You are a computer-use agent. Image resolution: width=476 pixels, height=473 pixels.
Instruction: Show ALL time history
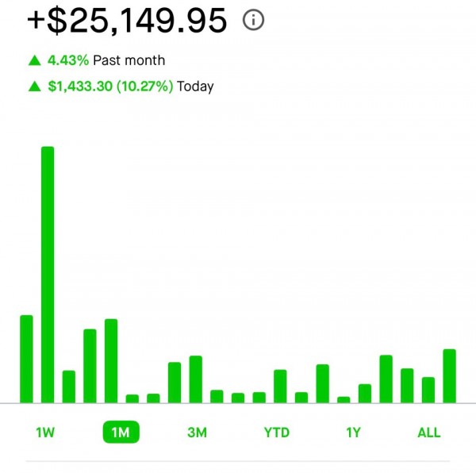tap(428, 433)
